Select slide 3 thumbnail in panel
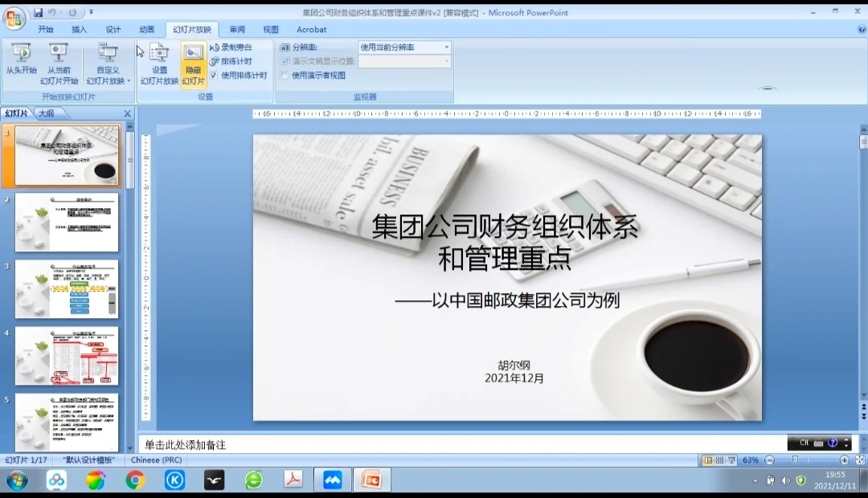 pos(67,288)
